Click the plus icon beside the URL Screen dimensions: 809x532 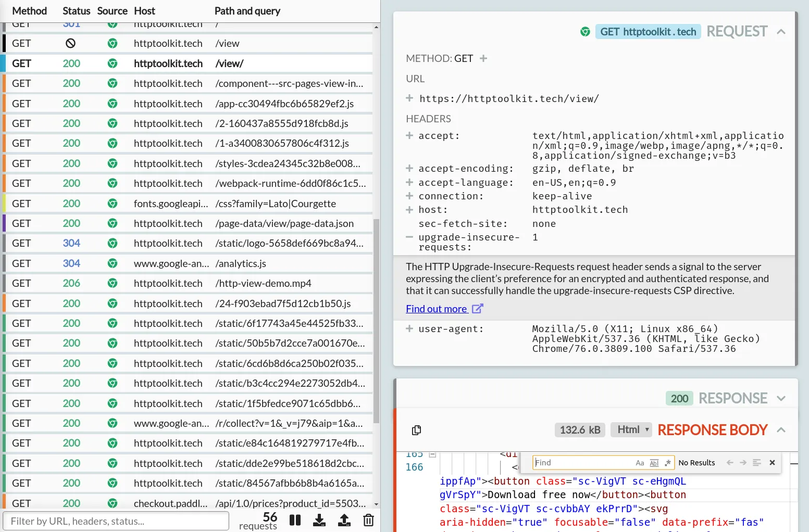[408, 98]
